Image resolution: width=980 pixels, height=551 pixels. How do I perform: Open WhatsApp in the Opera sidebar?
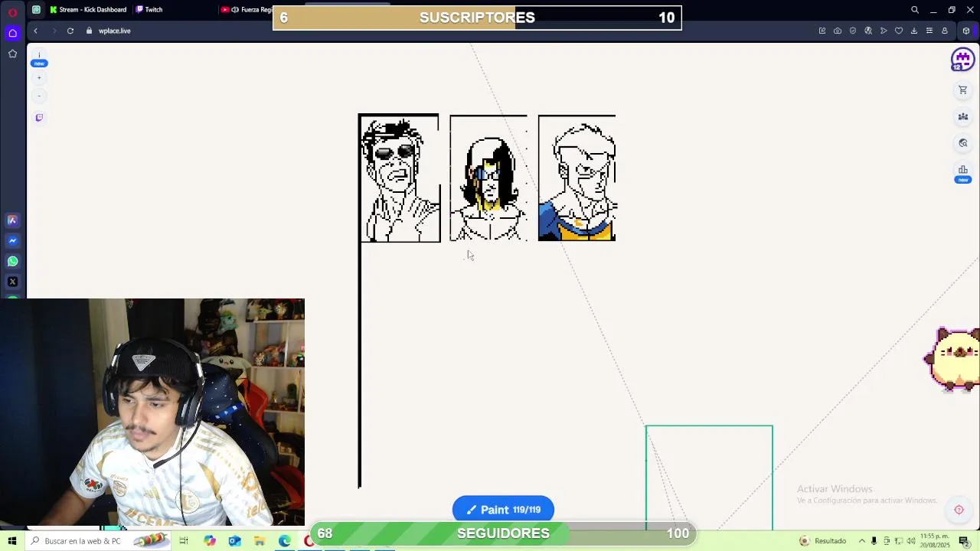(x=12, y=261)
